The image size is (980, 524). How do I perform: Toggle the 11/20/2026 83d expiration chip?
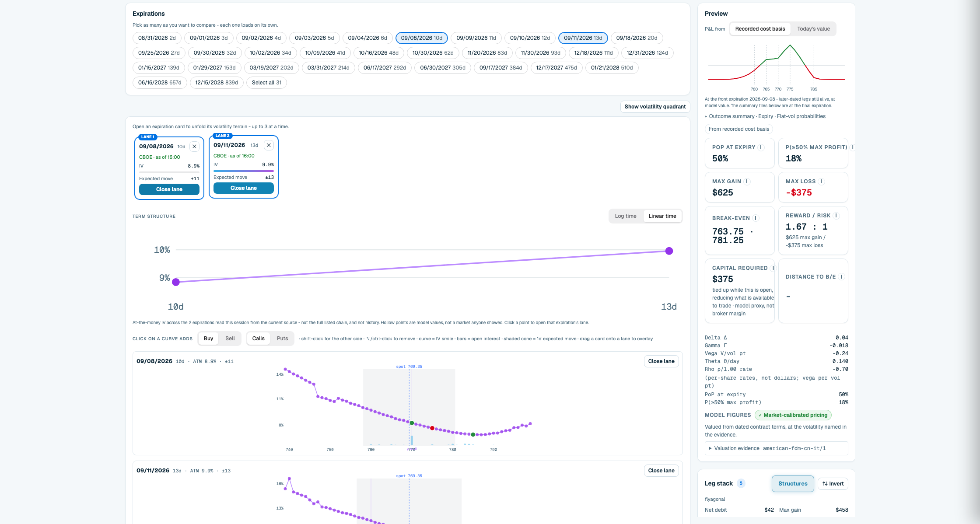point(487,53)
